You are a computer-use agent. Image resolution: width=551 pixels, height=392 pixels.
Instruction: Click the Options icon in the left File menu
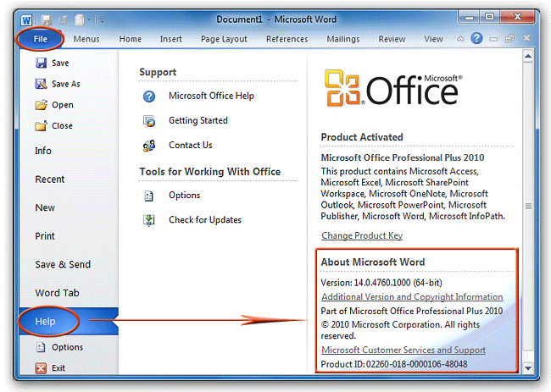click(41, 347)
